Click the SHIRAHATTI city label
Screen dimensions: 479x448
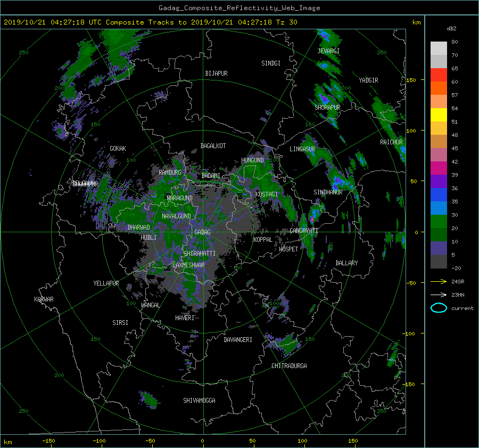200,254
